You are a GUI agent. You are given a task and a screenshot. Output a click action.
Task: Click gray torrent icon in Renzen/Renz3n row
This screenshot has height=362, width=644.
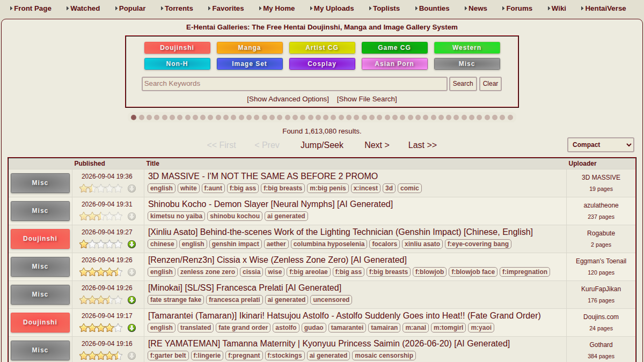pyautogui.click(x=131, y=272)
